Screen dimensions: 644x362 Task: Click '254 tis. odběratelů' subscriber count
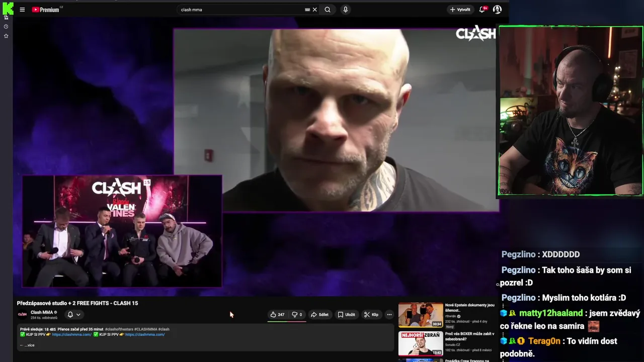44,318
